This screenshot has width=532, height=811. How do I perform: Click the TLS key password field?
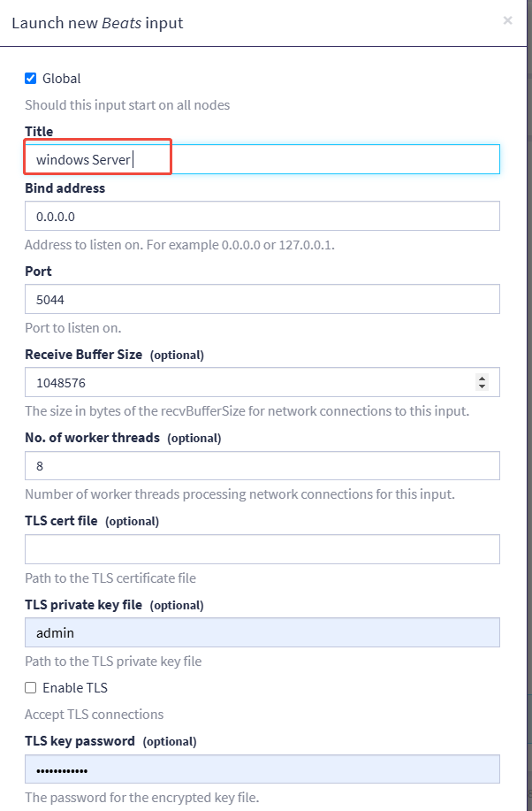262,769
